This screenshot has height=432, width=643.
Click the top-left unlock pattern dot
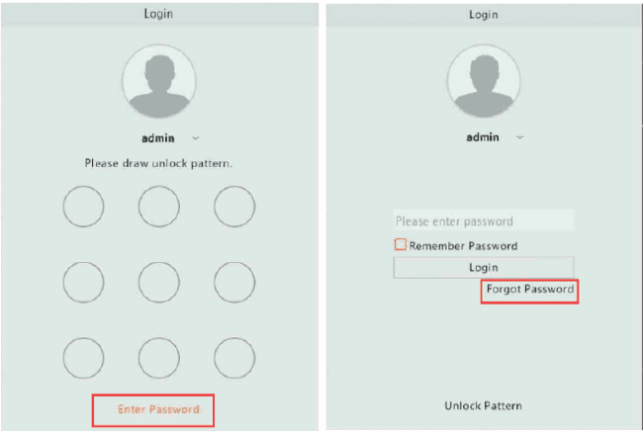(x=84, y=207)
